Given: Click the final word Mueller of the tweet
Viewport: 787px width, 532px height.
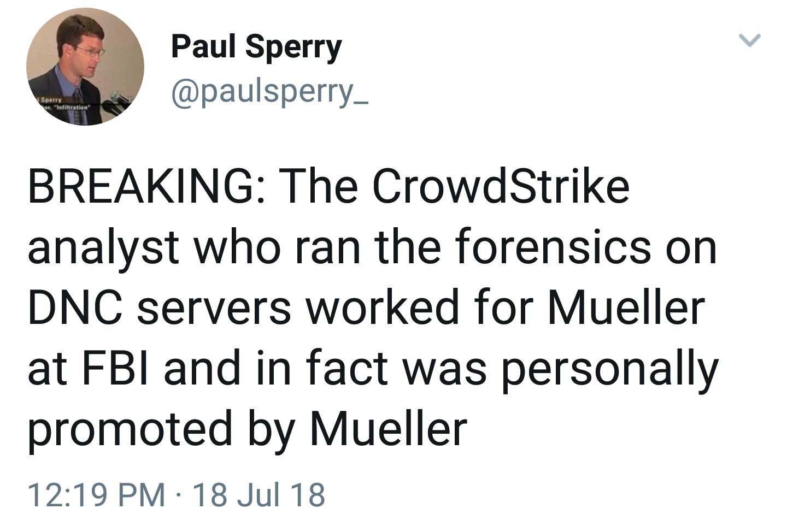Looking at the screenshot, I should click(389, 429).
